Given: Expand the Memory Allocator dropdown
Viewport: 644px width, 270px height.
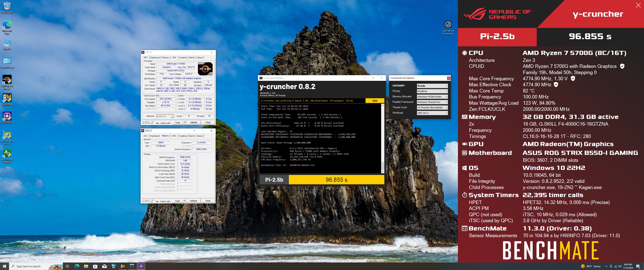Looking at the screenshot, I should click(x=432, y=97).
